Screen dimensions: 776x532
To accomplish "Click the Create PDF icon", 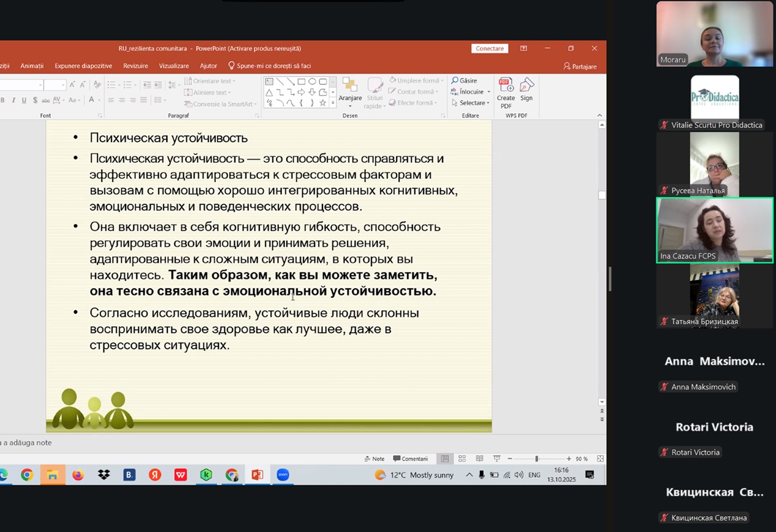I will (x=506, y=86).
